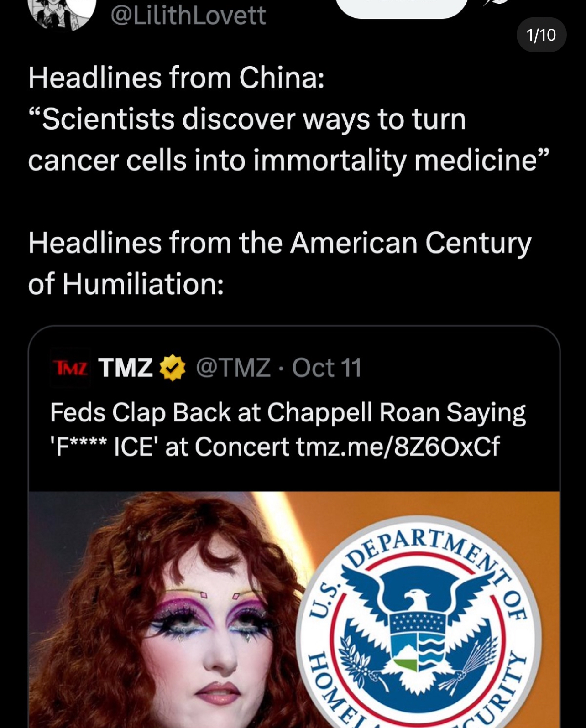Open the tmz.me/8Z6OxCf link
586x728 pixels.
[398, 447]
